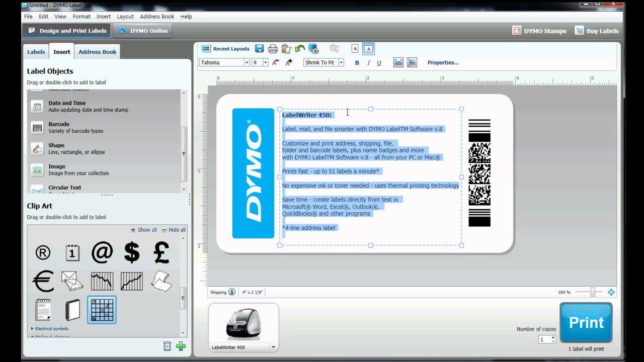Image resolution: width=644 pixels, height=362 pixels.
Task: Select the spiral notepad clip art
Action: 43,310
